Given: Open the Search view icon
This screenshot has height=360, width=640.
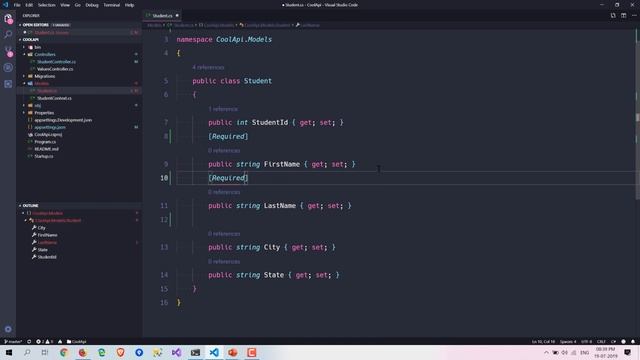Looking at the screenshot, I should coord(8,34).
